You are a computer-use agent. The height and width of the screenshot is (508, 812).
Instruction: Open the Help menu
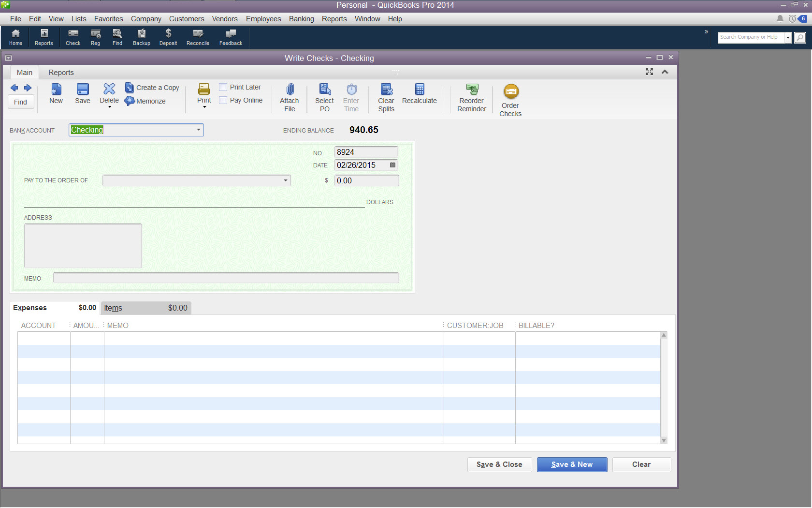tap(395, 19)
